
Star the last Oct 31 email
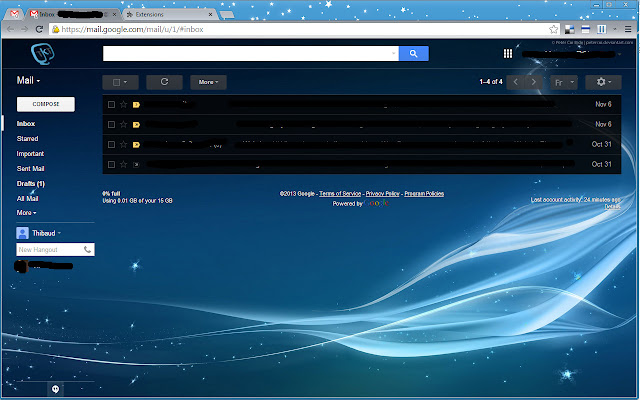(x=123, y=164)
